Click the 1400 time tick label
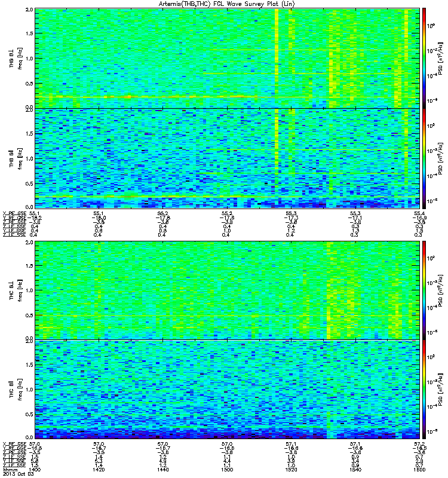 point(34,470)
